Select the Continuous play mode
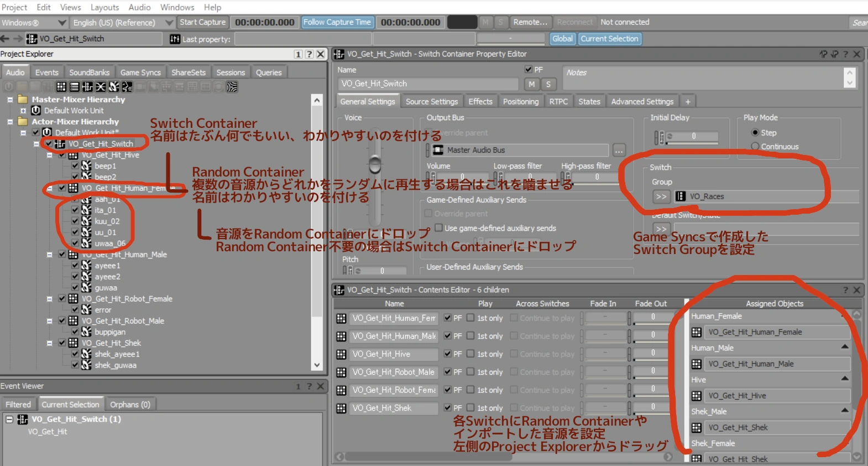The image size is (868, 466). [x=755, y=147]
